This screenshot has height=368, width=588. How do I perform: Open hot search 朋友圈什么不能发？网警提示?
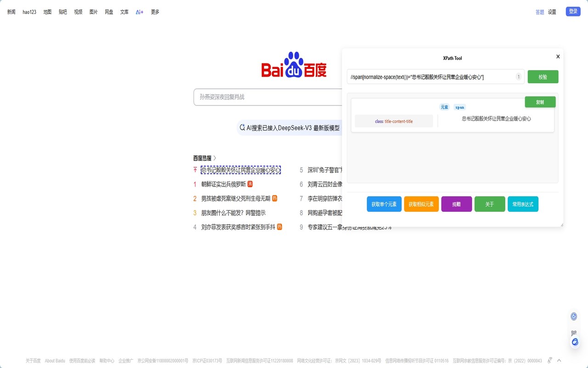tap(233, 213)
